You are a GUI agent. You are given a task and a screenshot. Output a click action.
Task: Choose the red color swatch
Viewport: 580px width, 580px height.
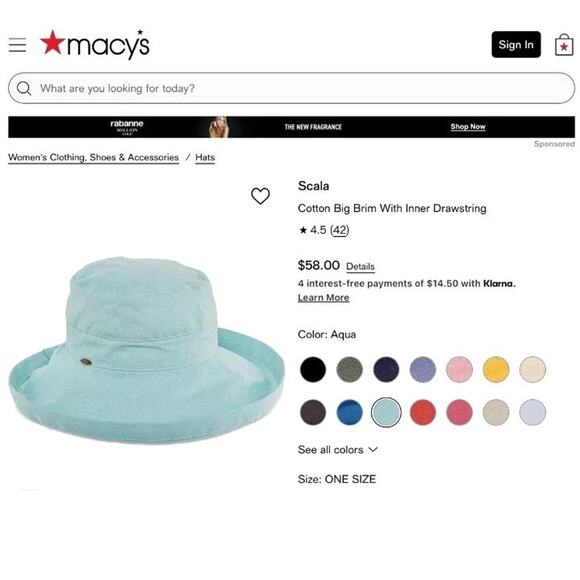pos(423,412)
